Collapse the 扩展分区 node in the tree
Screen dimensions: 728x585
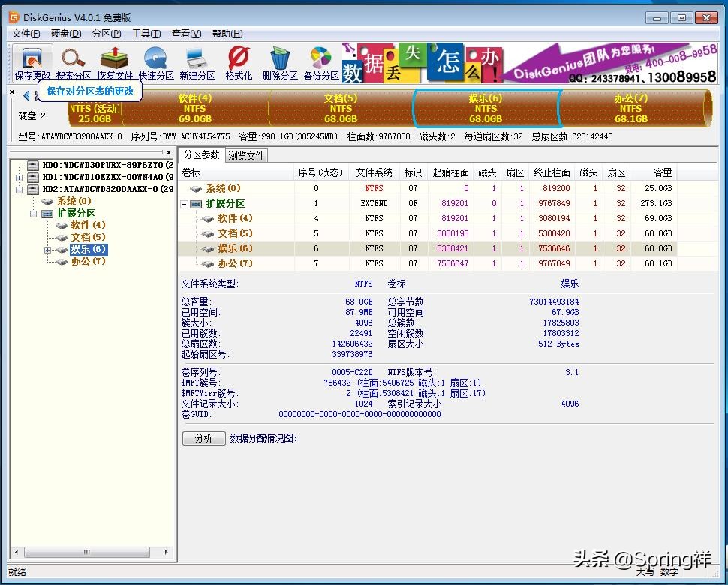[35, 213]
